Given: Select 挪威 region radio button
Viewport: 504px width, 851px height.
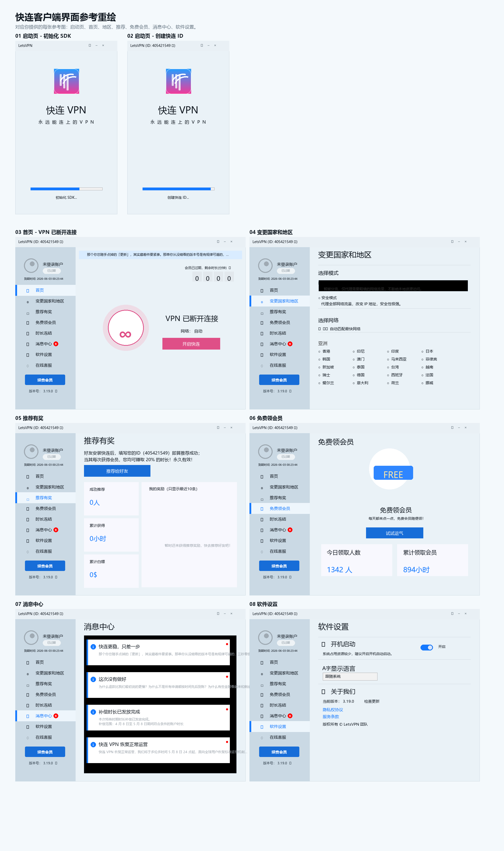Looking at the screenshot, I should pos(423,383).
